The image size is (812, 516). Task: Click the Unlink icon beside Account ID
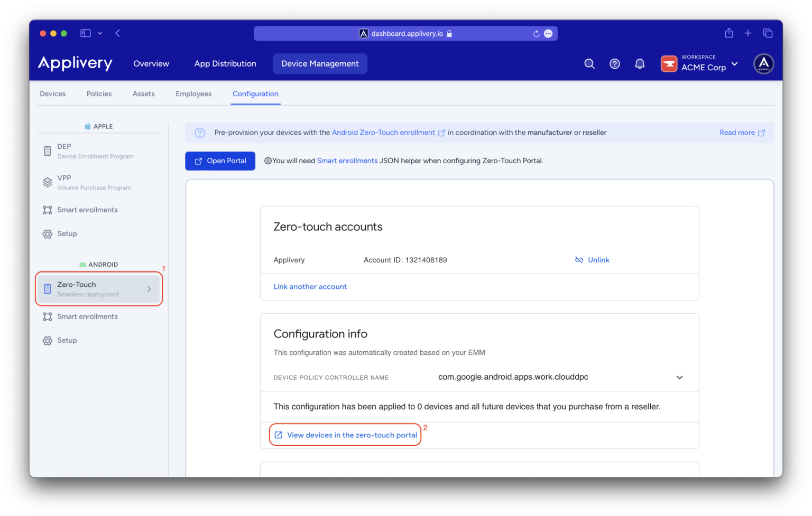(579, 259)
